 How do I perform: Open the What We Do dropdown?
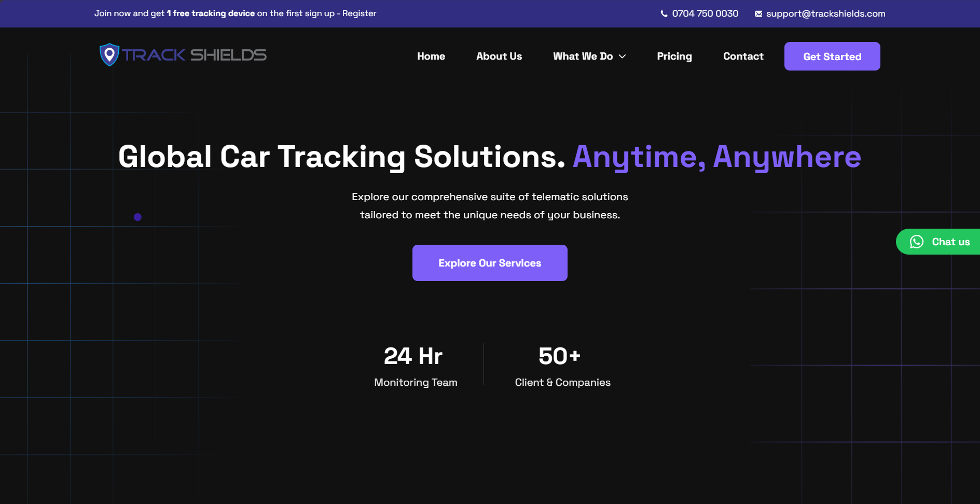click(583, 56)
